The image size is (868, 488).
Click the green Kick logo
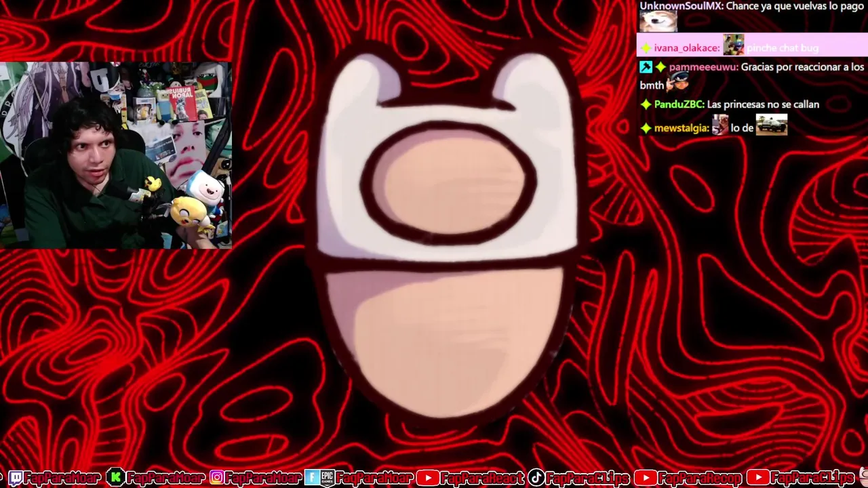click(116, 479)
